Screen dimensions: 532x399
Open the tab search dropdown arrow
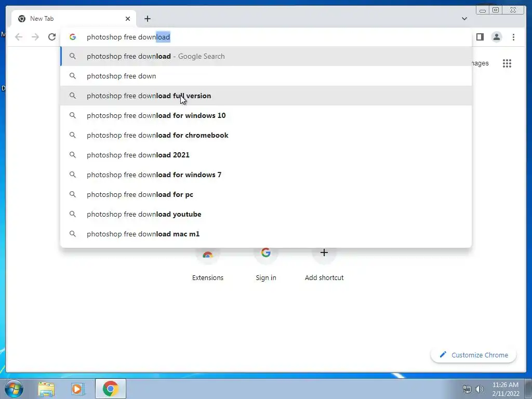[464, 19]
